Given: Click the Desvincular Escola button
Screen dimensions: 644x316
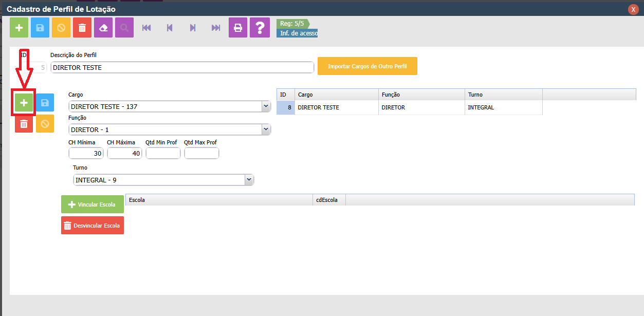Looking at the screenshot, I should coord(93,226).
